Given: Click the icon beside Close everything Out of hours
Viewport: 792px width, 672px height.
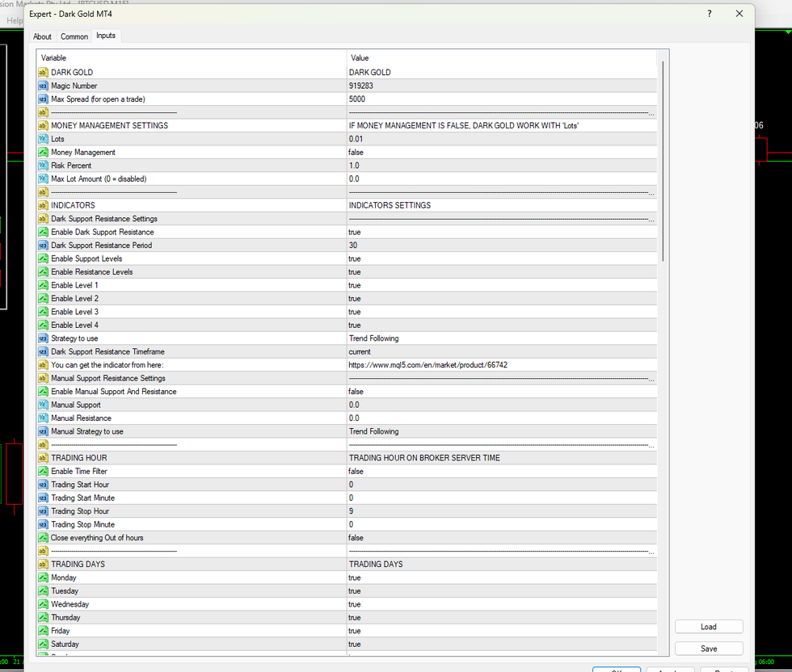Looking at the screenshot, I should tap(43, 538).
